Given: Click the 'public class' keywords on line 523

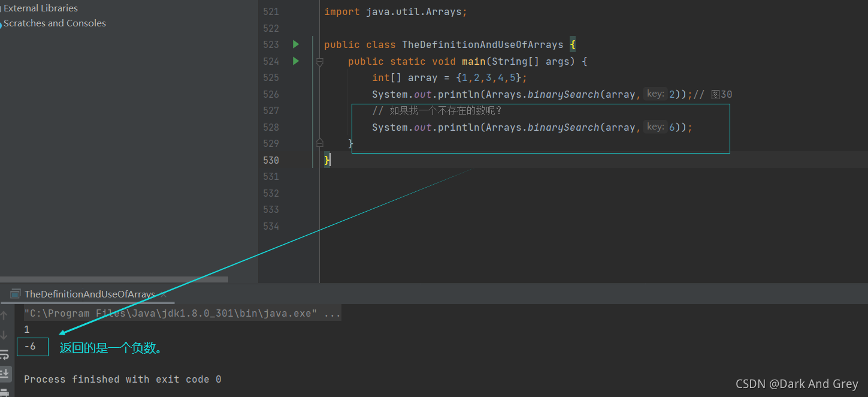Looking at the screenshot, I should coord(360,45).
